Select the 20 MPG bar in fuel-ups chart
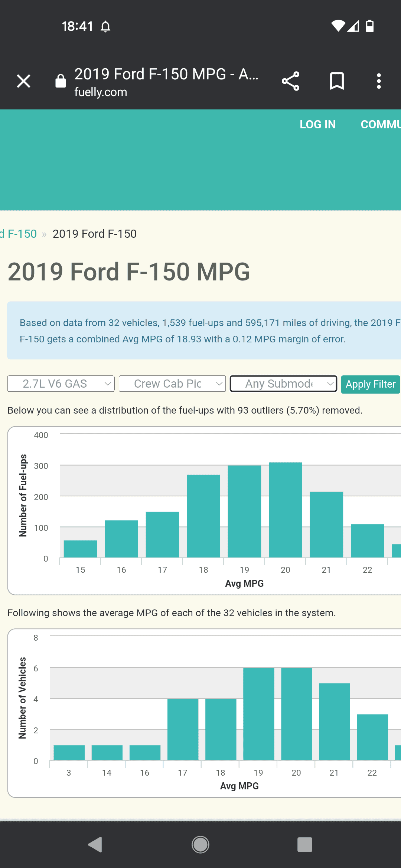 pos(286,510)
